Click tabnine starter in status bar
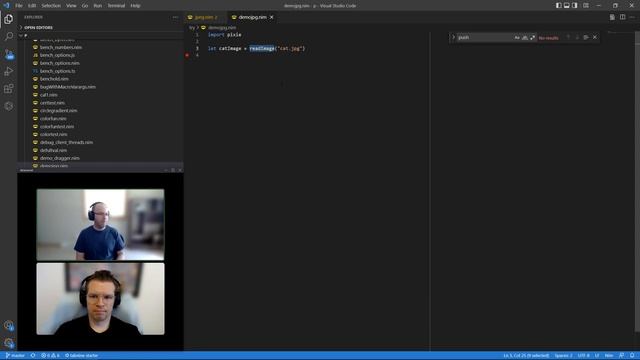Image resolution: width=640 pixels, height=360 pixels. point(82,356)
